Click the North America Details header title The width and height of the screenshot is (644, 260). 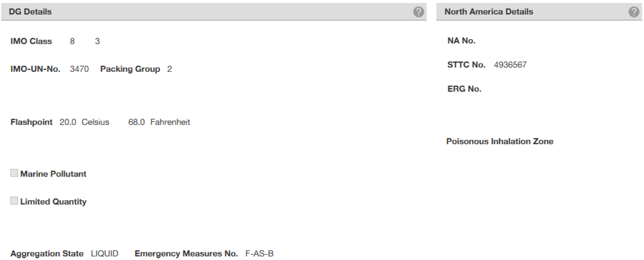[x=489, y=12]
